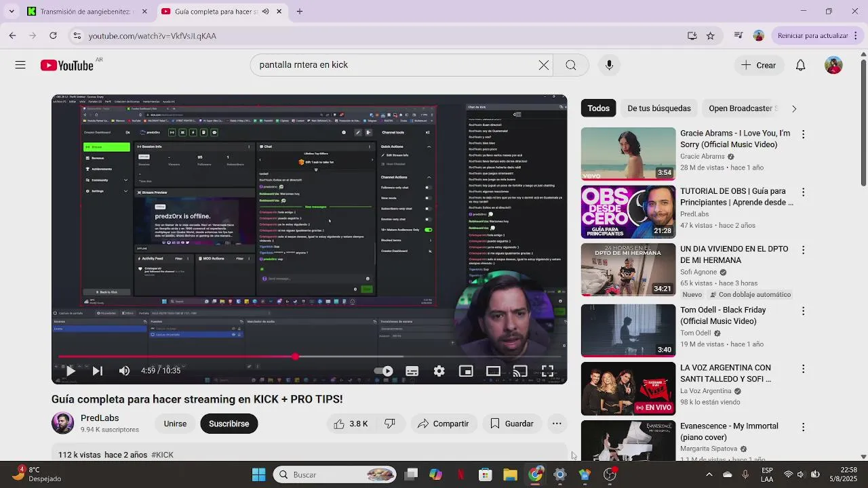Show hidden system tray icons

point(709,474)
